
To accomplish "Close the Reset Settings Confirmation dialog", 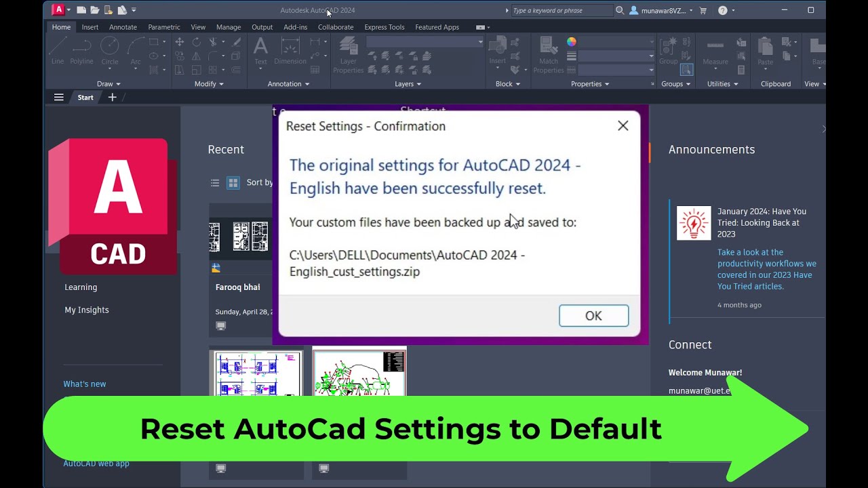I will (623, 125).
